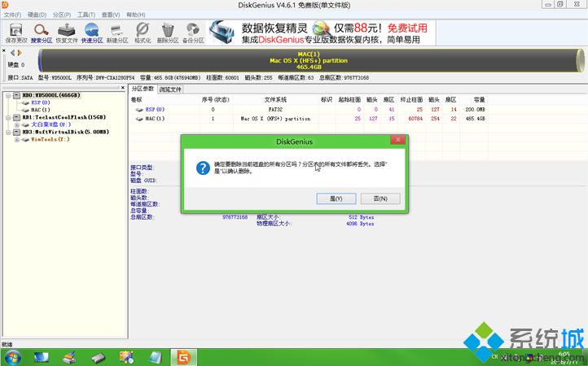Click the Backup Partition (备份分区) toolbar icon
Viewport: 588px width, 366px height.
(x=193, y=33)
